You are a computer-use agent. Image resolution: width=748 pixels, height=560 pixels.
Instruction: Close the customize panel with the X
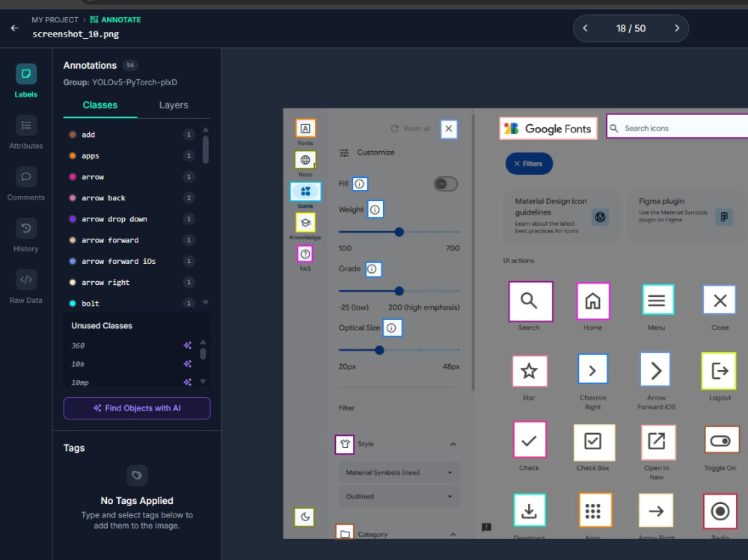pos(448,129)
